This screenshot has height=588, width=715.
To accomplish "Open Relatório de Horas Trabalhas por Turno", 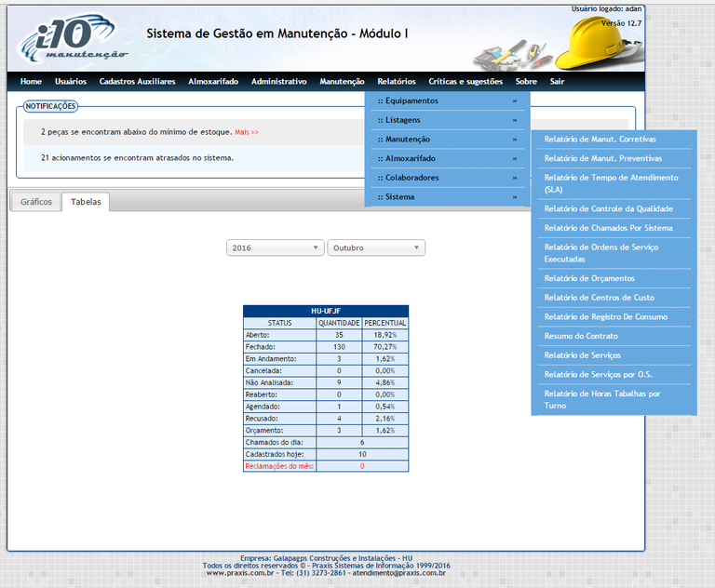I will tap(614, 399).
